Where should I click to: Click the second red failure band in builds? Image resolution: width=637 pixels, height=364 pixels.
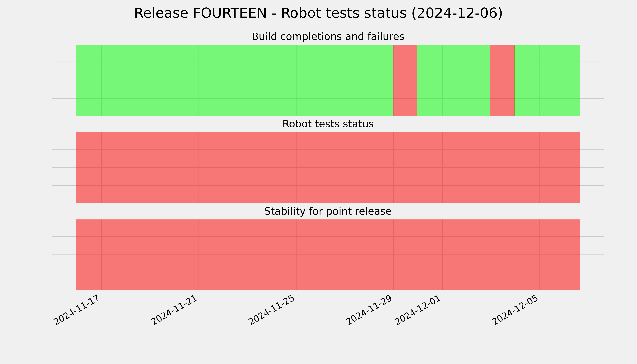(x=502, y=80)
